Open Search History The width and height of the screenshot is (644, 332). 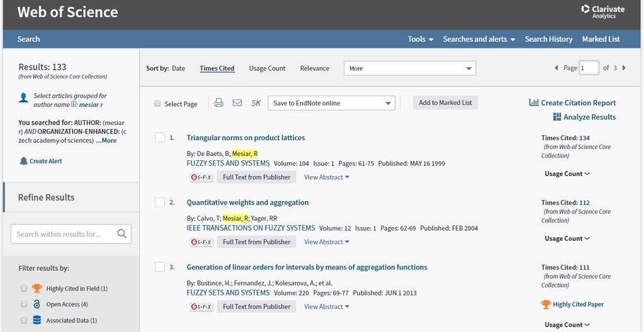click(548, 39)
